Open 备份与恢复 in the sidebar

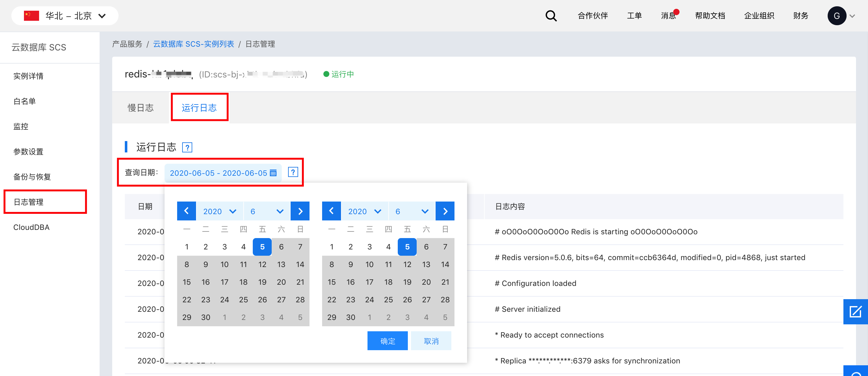(x=32, y=177)
